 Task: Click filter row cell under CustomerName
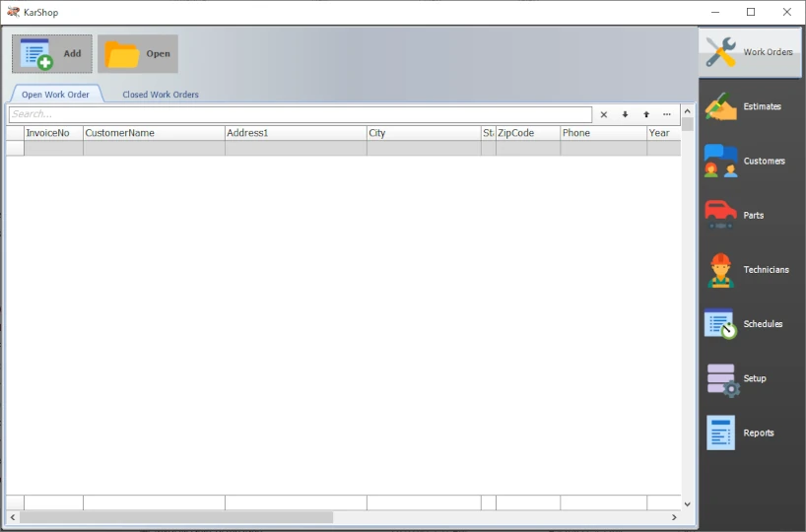[154, 148]
